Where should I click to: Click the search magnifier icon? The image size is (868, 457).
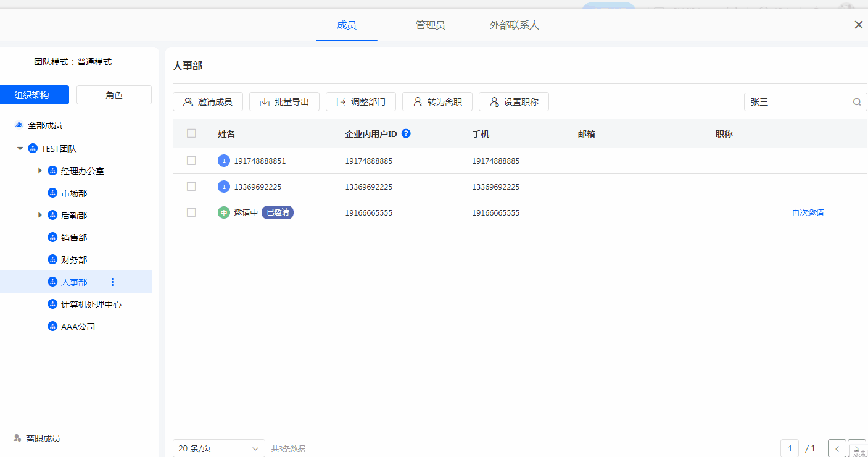click(857, 102)
